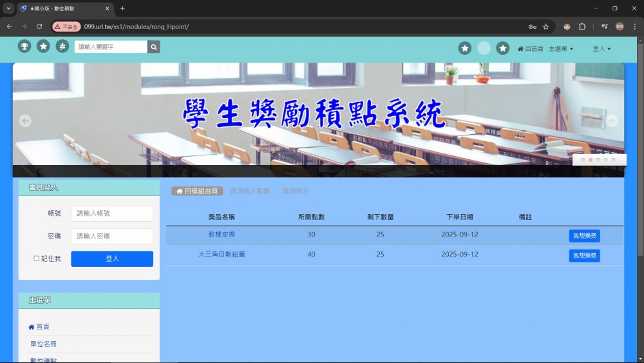The height and width of the screenshot is (363, 644).
Task: Open the Chrome tab search dropdown arrow
Action: coord(8,8)
